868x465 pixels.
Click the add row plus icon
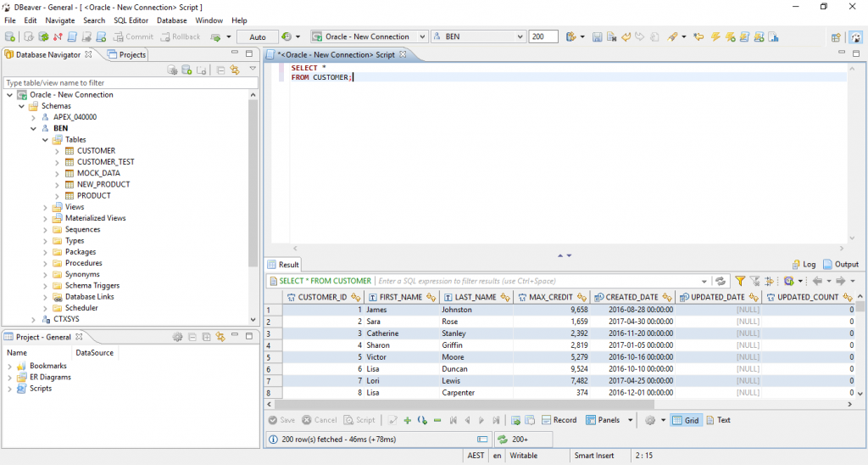[407, 420]
